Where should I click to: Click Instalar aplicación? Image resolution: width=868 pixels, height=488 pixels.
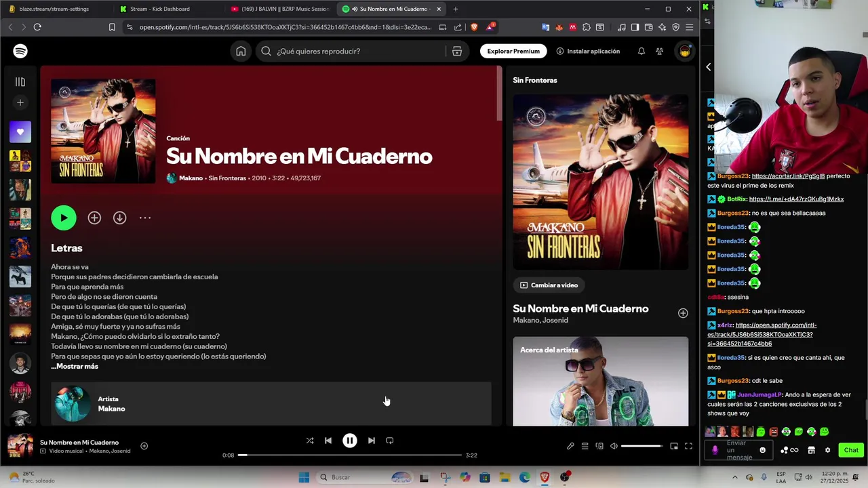588,51
